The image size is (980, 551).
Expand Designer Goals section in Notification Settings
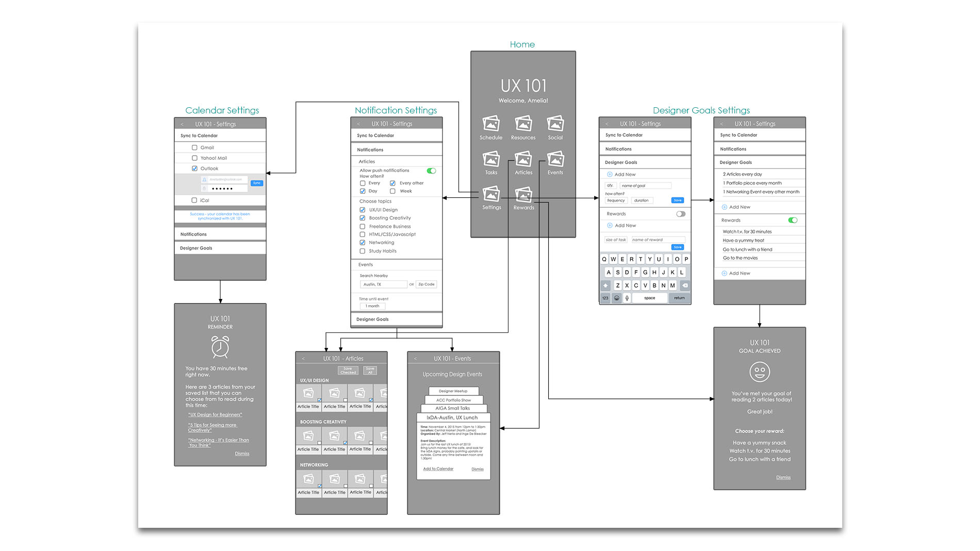[397, 319]
